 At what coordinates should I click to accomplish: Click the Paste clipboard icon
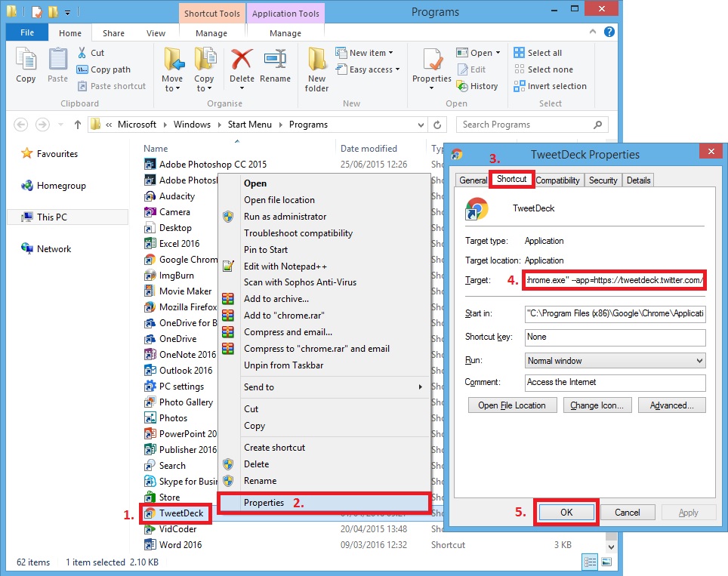(x=57, y=64)
